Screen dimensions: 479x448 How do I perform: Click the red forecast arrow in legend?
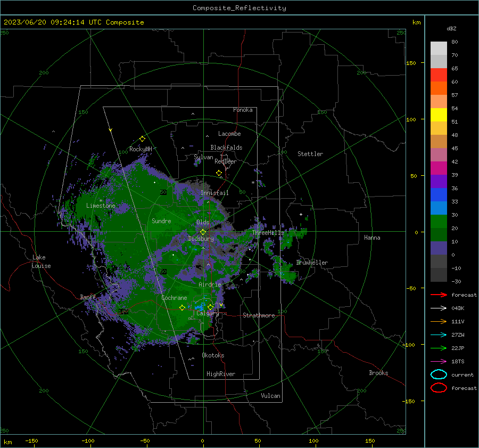439,295
